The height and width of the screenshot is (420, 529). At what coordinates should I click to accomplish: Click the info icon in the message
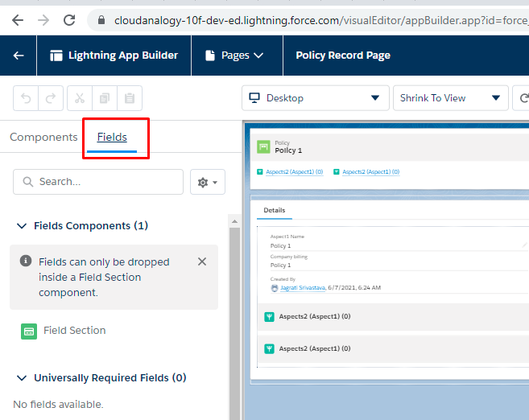[x=26, y=261]
